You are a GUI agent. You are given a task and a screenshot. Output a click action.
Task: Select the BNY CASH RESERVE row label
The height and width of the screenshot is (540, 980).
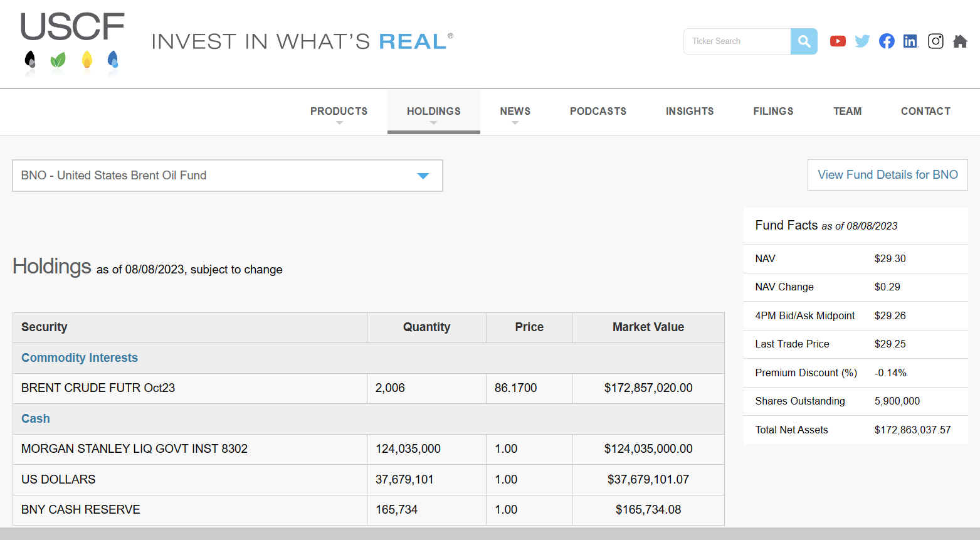[x=81, y=510]
